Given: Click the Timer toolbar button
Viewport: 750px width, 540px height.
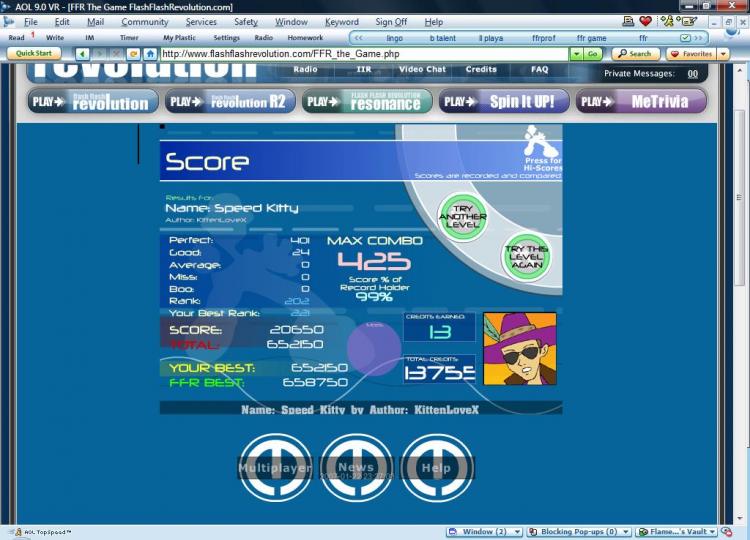Looking at the screenshot, I should (x=129, y=38).
